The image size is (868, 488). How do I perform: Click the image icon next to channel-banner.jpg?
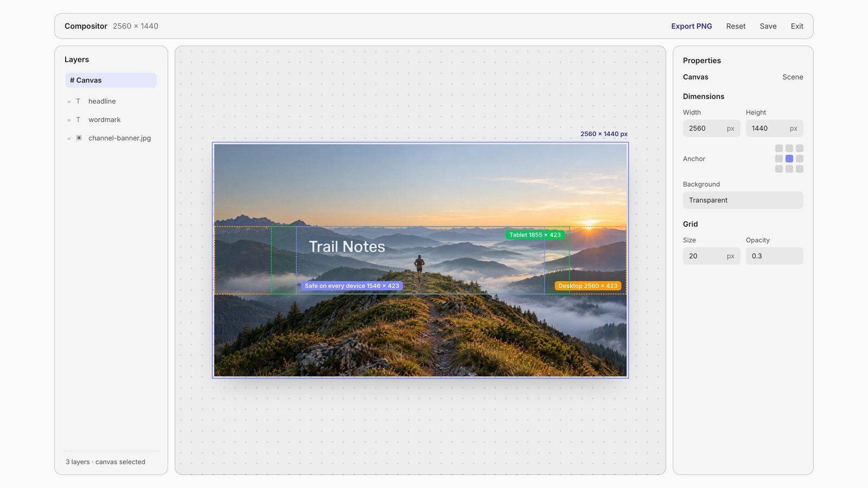[x=79, y=138]
